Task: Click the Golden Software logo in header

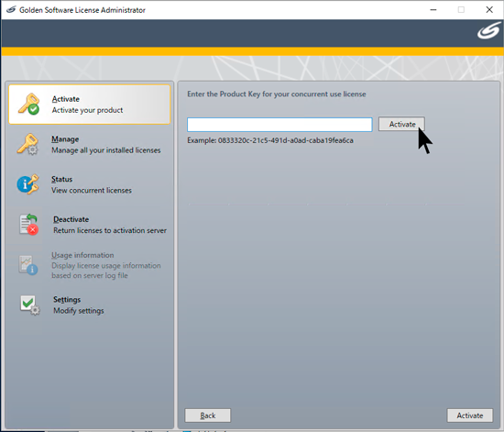Action: coord(489,31)
